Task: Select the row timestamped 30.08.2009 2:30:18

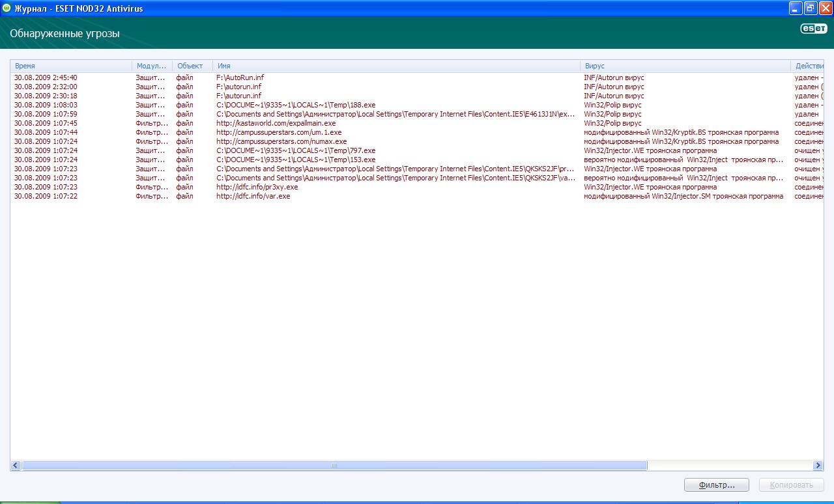Action: pos(417,96)
